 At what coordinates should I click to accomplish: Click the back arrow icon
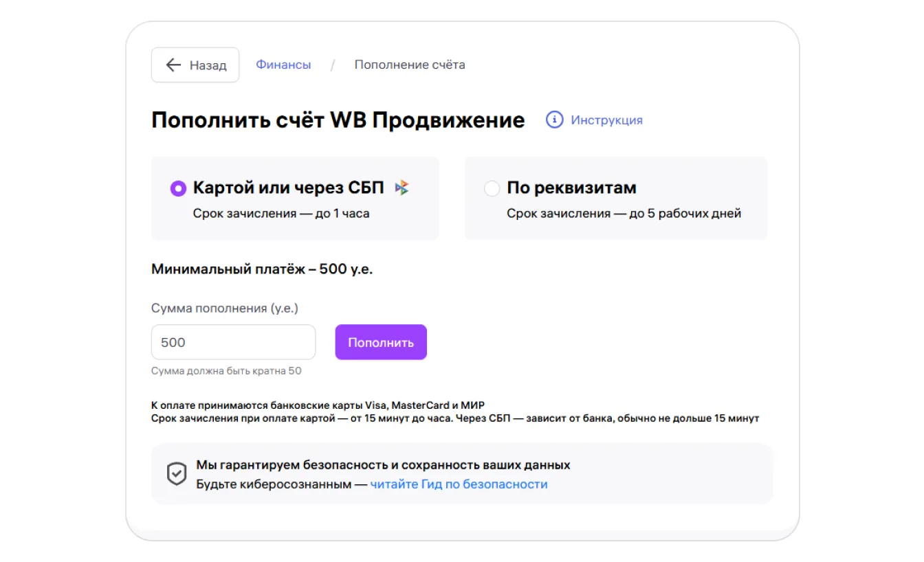(173, 65)
